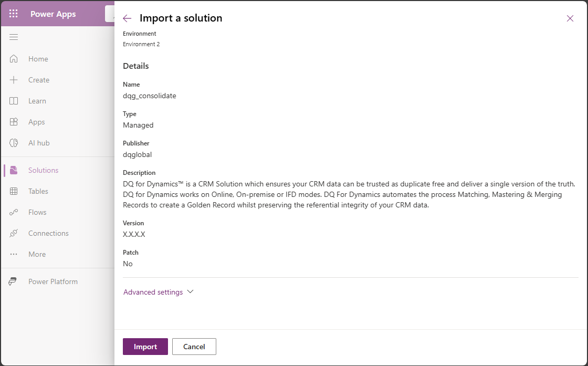This screenshot has height=366, width=588.
Task: Open Apps in the sidebar
Action: click(x=37, y=122)
